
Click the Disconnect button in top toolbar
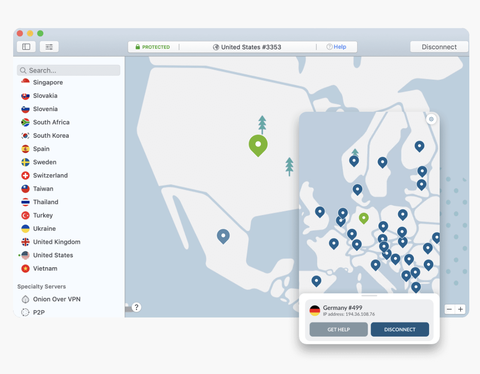[439, 47]
